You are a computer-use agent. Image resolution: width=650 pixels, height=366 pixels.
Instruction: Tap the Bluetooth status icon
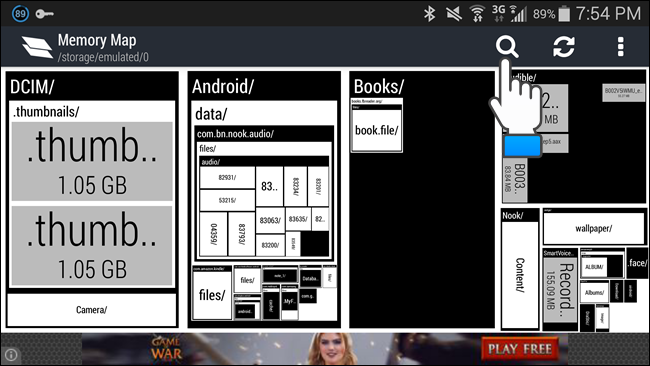point(429,14)
